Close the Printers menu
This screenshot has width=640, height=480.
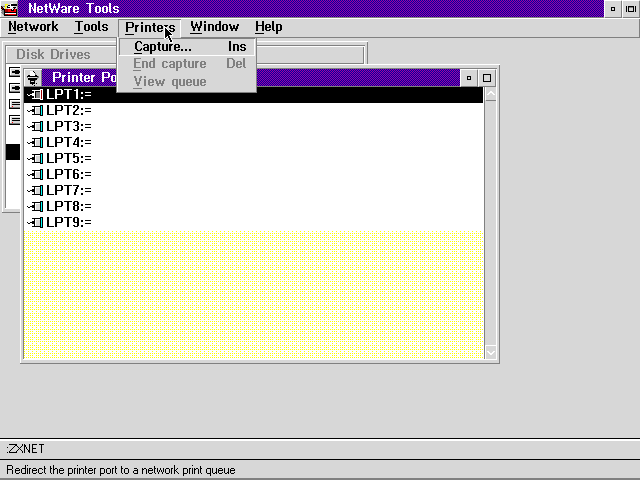[150, 27]
